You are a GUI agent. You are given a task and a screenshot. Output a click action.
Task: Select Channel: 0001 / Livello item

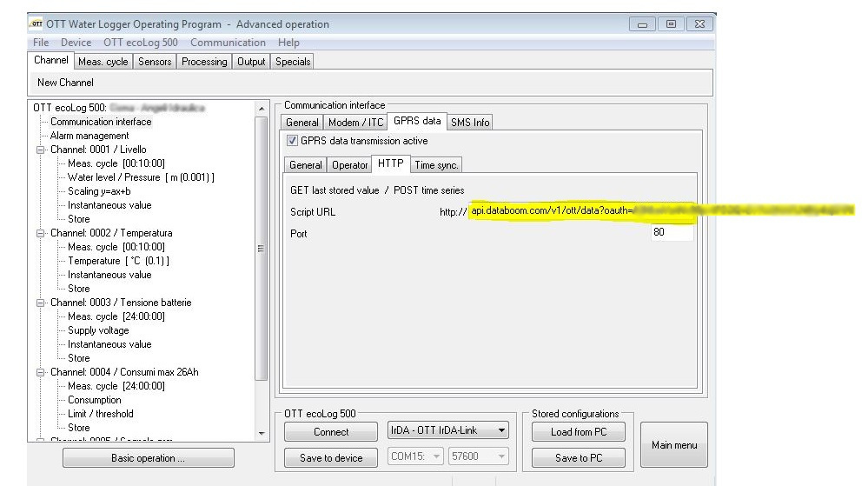pos(98,150)
